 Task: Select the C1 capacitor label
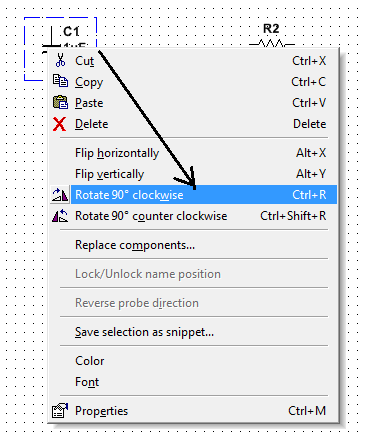click(71, 31)
